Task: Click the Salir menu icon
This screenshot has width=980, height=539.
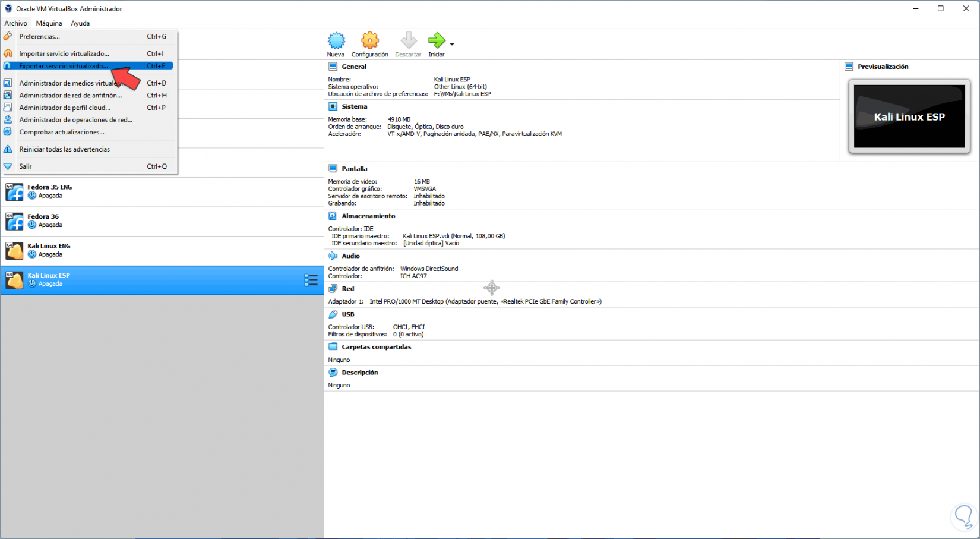Action: (x=8, y=166)
